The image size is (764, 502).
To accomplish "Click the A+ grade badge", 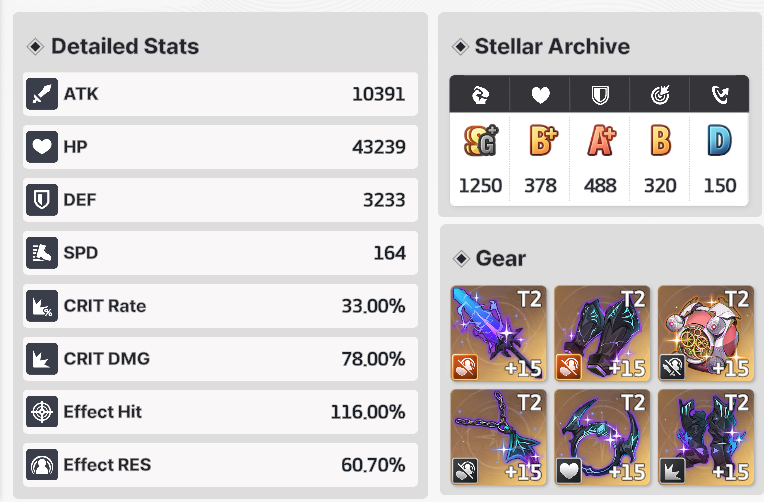I will pos(601,140).
